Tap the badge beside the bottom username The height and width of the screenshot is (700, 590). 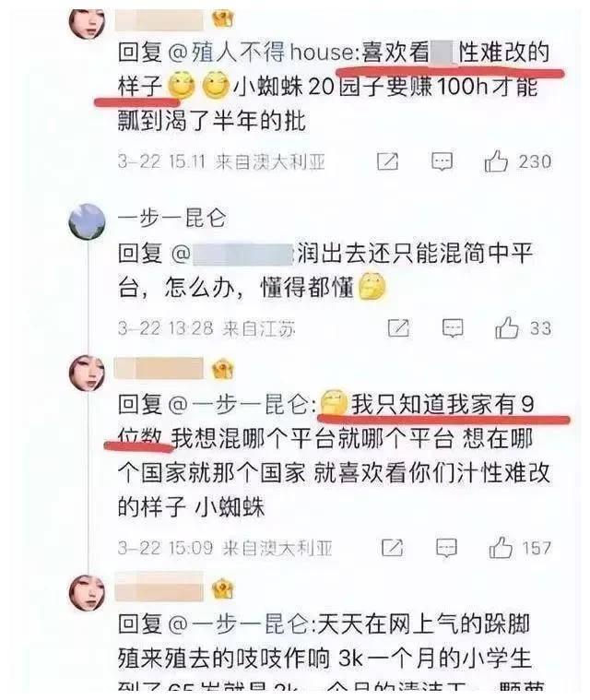pos(223,588)
